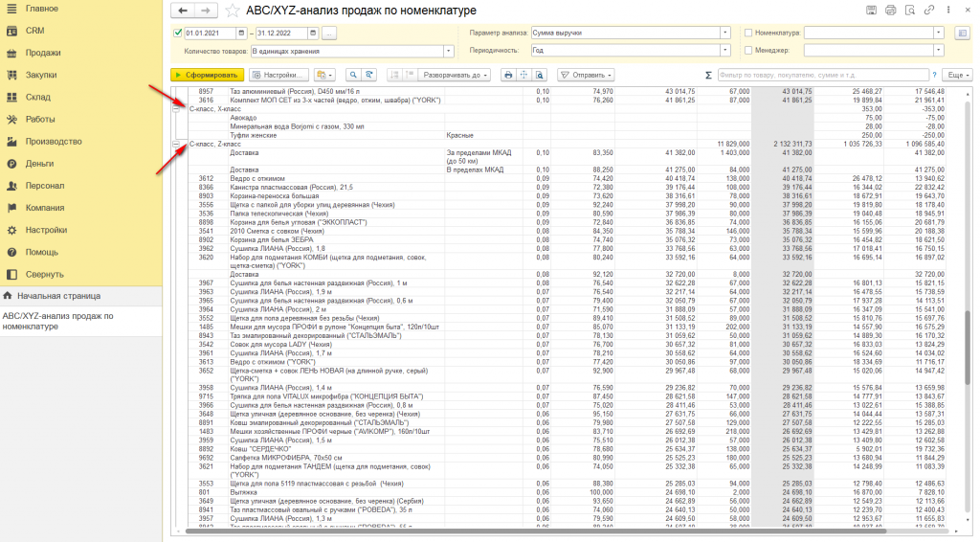This screenshot has width=980, height=542.
Task: Click the Закупки cart icon
Action: pos(11,75)
